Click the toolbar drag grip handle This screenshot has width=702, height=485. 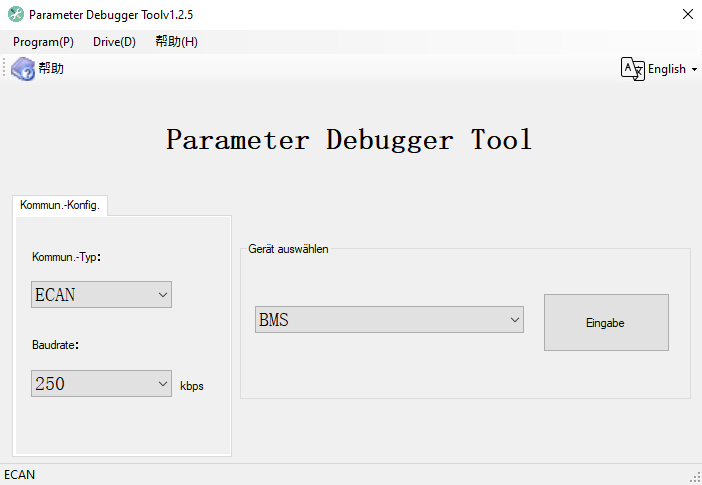(x=4, y=69)
